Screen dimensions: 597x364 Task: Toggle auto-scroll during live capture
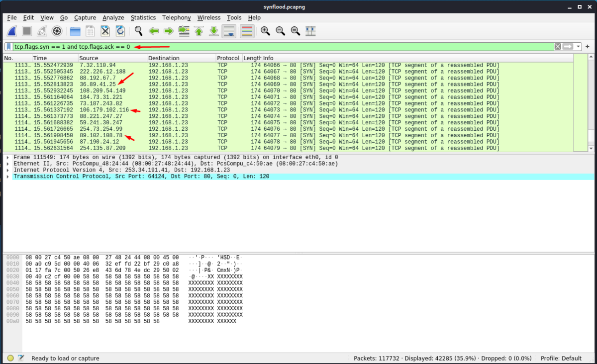coord(229,31)
